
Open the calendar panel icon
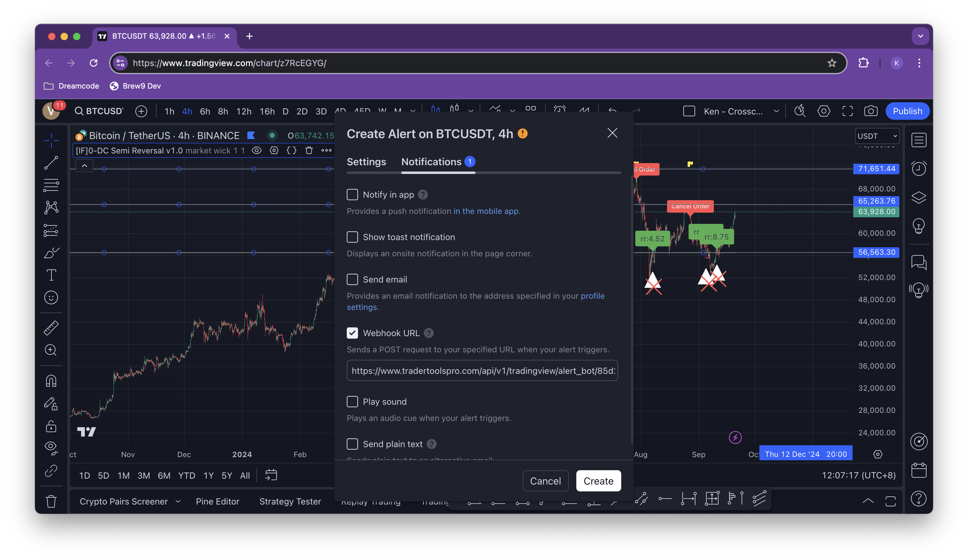[x=918, y=470]
